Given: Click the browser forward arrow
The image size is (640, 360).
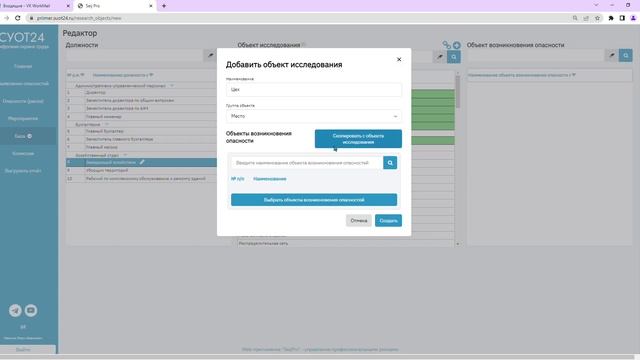Looking at the screenshot, I should (x=6, y=18).
